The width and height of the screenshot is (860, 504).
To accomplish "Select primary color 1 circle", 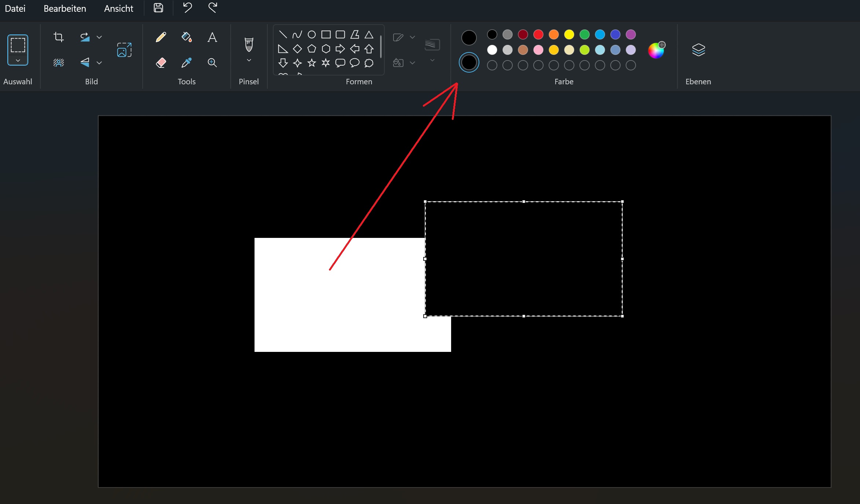I will tap(469, 38).
